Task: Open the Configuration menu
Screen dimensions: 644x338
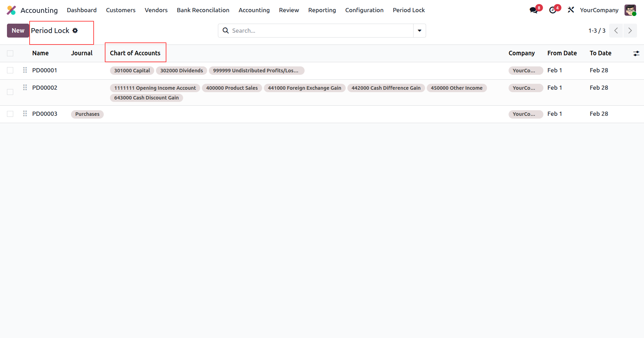Action: click(x=364, y=10)
